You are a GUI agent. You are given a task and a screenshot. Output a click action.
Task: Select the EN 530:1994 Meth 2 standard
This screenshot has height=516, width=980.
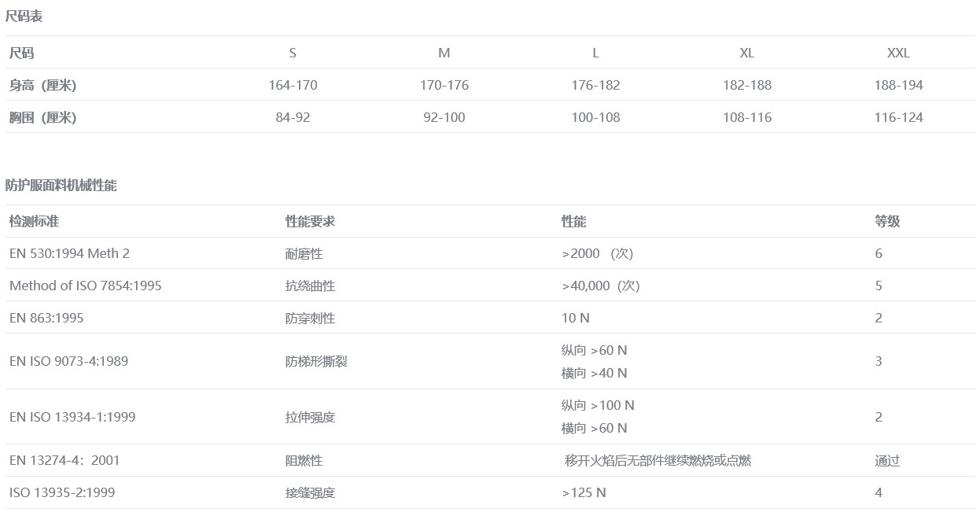click(x=69, y=253)
